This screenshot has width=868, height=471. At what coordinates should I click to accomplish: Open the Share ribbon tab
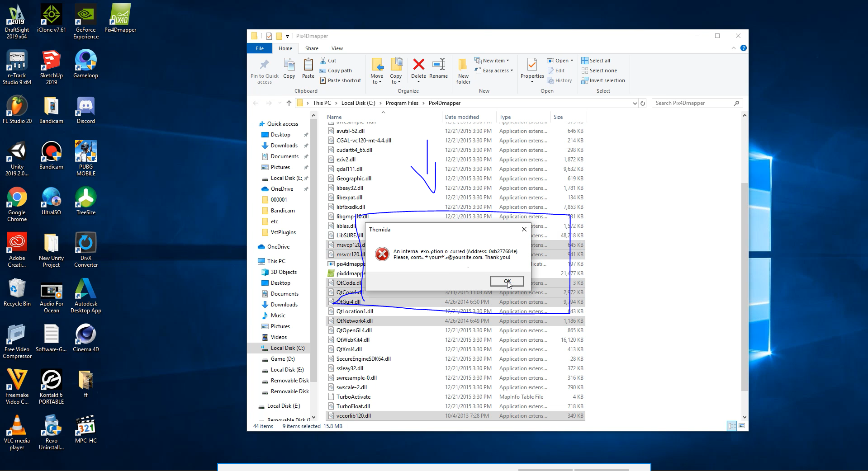pyautogui.click(x=312, y=48)
